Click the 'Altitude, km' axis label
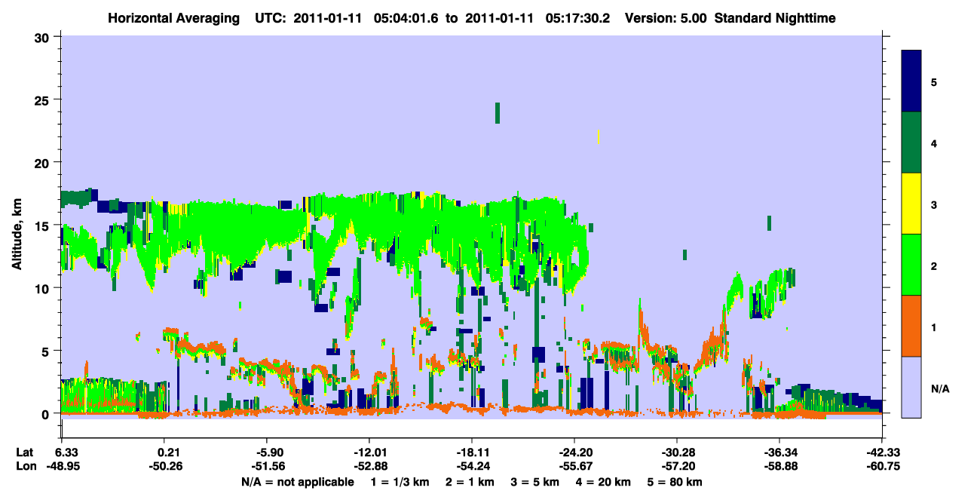Viewport: 980px width, 503px height. pyautogui.click(x=17, y=225)
